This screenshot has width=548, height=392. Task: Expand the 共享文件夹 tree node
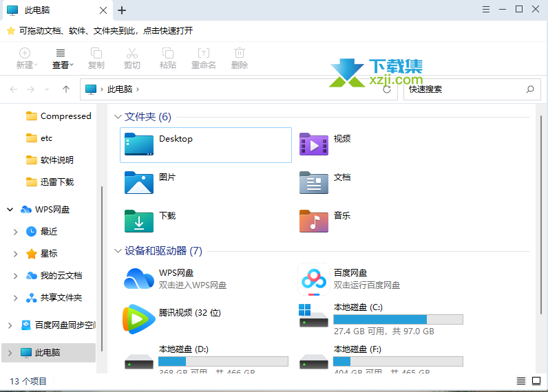15,298
